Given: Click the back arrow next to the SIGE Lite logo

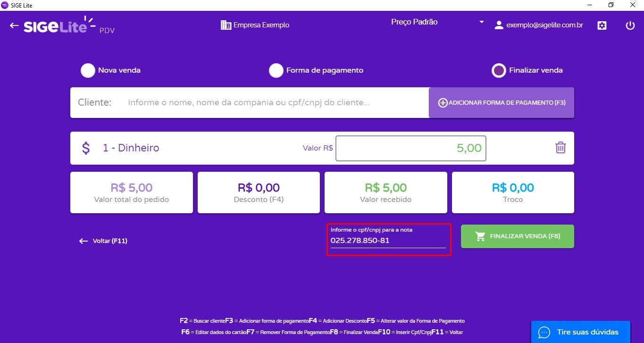Looking at the screenshot, I should click(14, 25).
